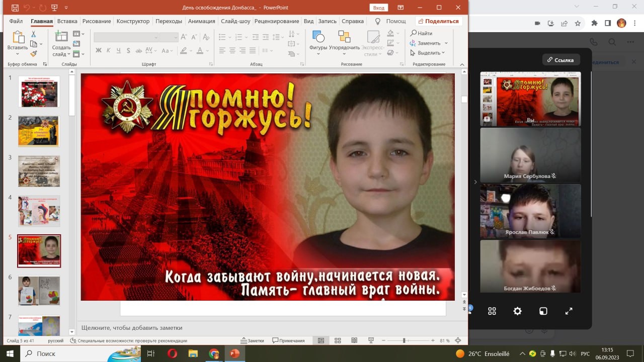The image size is (644, 362).
Task: Pick the Format Painter brush icon
Action: click(x=34, y=53)
